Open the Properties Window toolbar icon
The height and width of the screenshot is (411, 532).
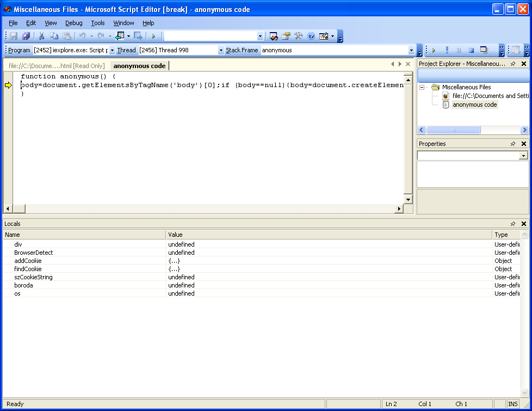pos(286,36)
